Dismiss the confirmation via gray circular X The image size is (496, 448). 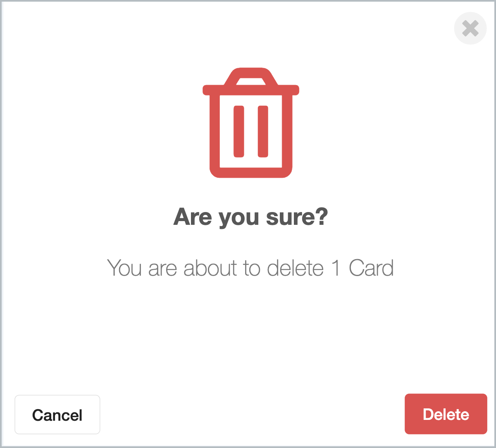(470, 29)
